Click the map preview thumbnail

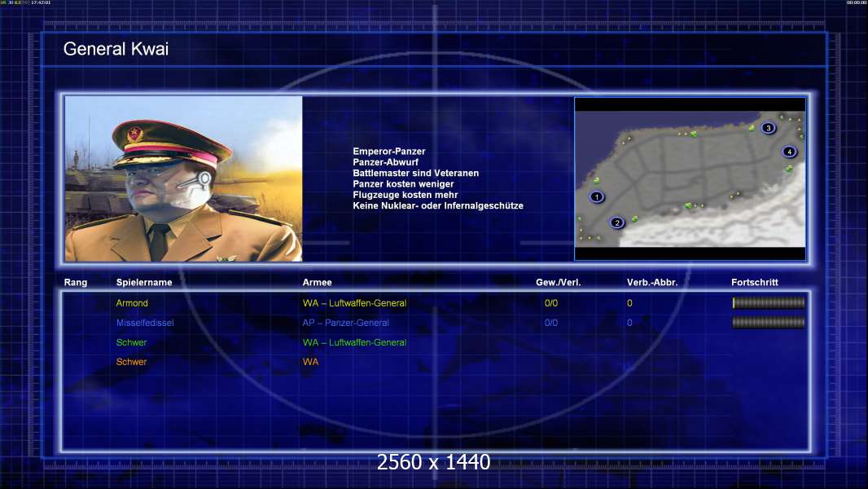690,178
